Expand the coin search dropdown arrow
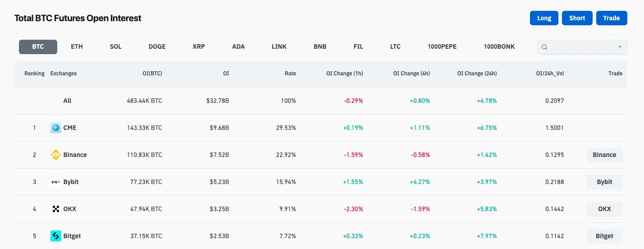The height and width of the screenshot is (249, 644). point(620,47)
